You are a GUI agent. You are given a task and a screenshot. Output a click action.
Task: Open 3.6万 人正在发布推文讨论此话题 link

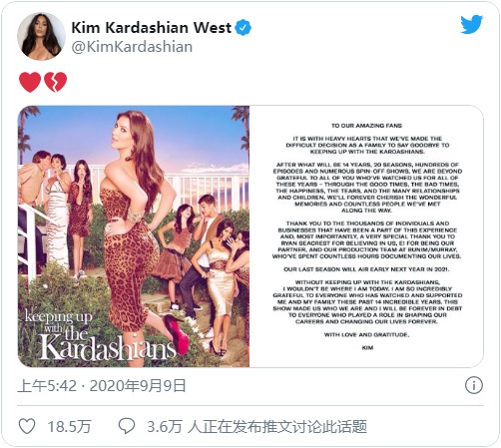(256, 426)
